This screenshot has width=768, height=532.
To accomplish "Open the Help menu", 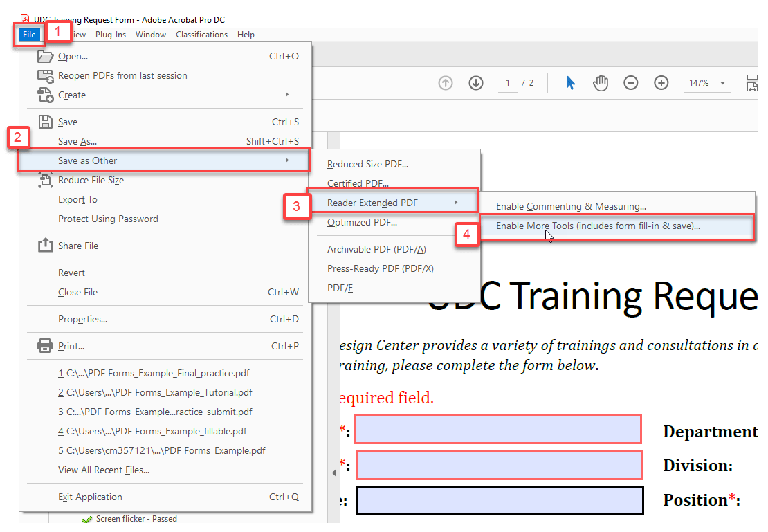I will point(246,34).
